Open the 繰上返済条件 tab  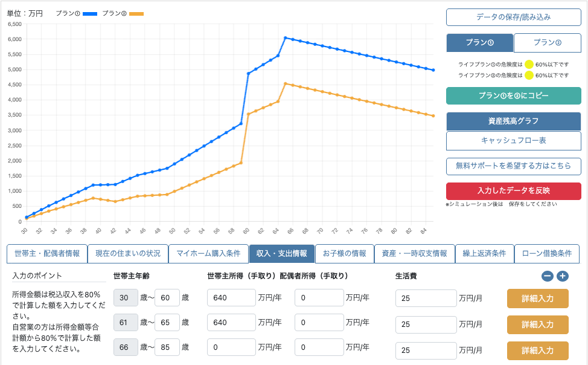485,253
